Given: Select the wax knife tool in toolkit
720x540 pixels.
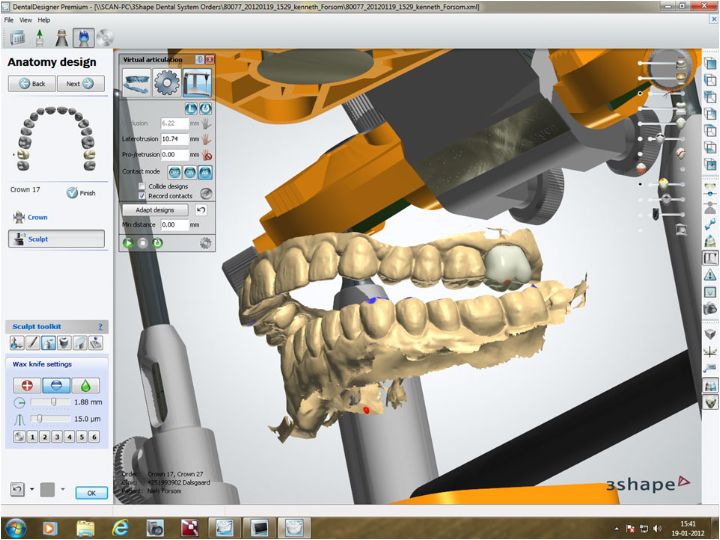Looking at the screenshot, I should pos(48,343).
